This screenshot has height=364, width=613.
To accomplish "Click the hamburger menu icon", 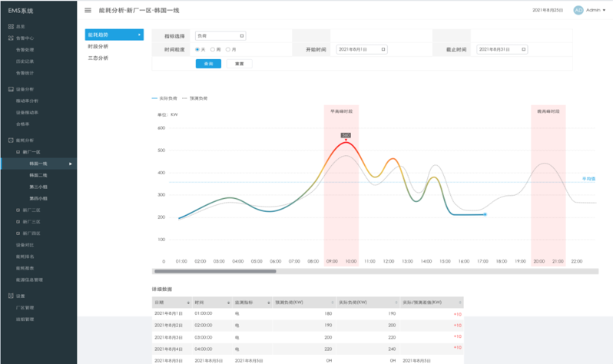I will click(88, 11).
